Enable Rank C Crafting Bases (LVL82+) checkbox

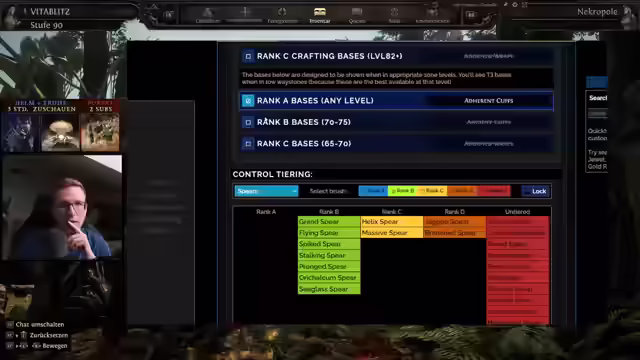tap(248, 56)
